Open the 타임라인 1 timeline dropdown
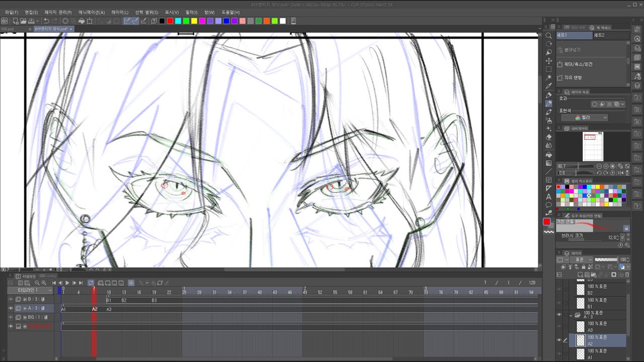The width and height of the screenshot is (644, 362). click(x=30, y=290)
